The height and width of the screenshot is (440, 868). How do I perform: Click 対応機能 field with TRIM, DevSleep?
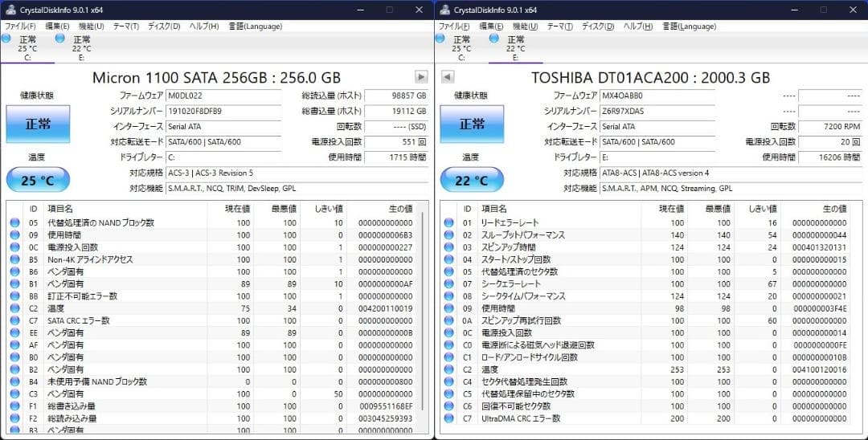(x=297, y=189)
